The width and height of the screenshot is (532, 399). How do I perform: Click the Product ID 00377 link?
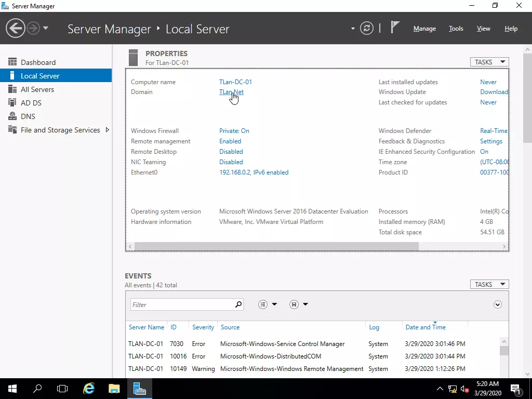[494, 172]
